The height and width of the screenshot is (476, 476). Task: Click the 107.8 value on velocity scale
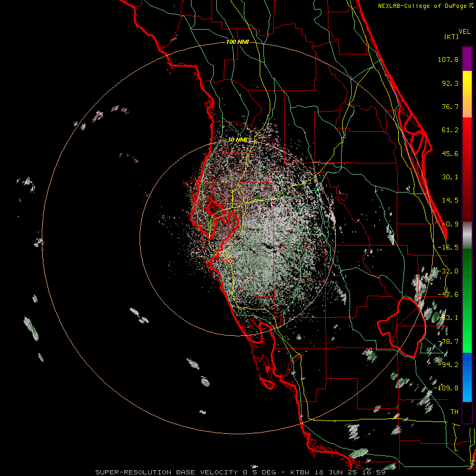pos(448,59)
